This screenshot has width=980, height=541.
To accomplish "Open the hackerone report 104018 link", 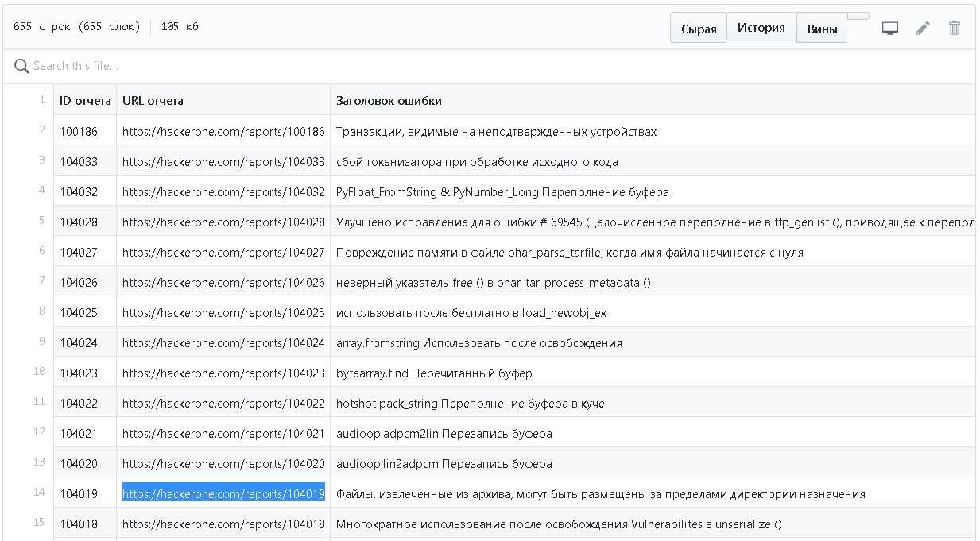I will tap(223, 524).
